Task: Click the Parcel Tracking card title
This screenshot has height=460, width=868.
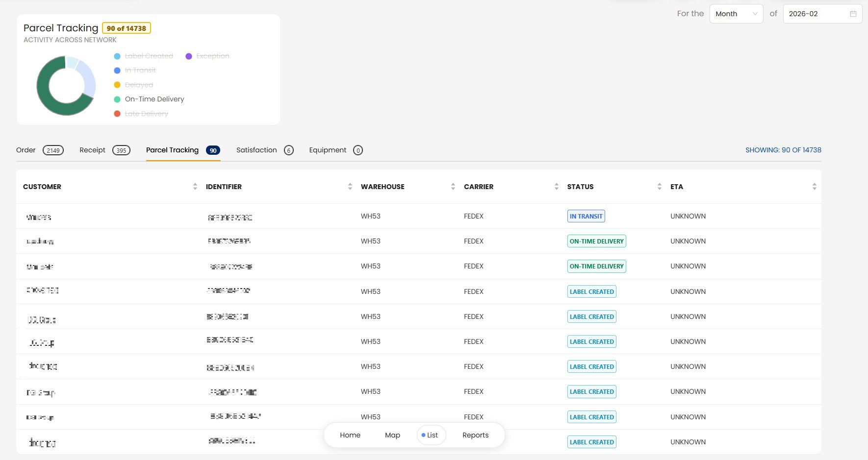Action: (61, 28)
